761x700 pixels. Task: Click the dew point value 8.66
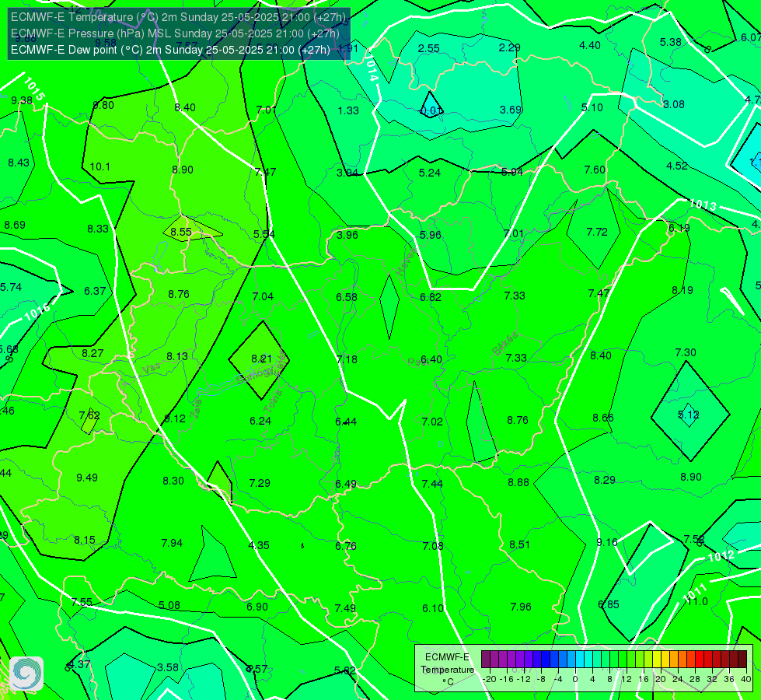tap(603, 418)
